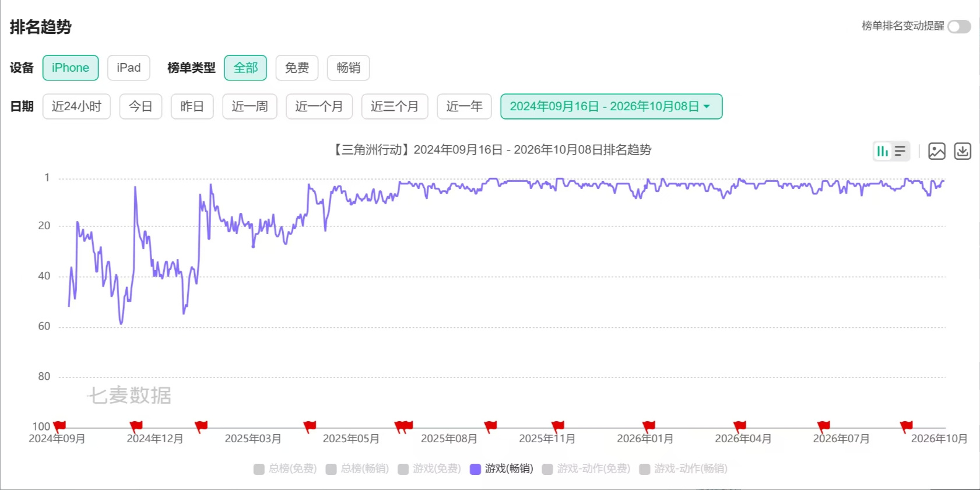
Task: Choose 近一周 date range
Action: (250, 106)
